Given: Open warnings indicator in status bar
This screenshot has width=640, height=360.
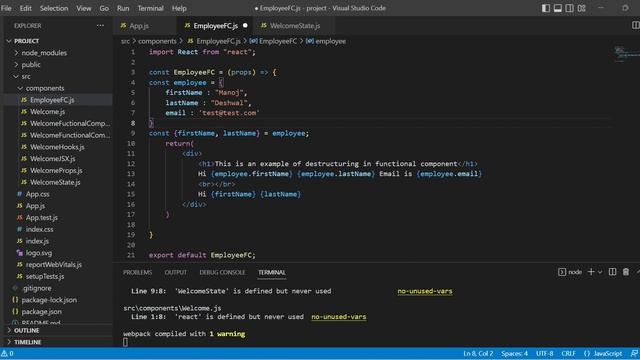Looking at the screenshot, I should pyautogui.click(x=7, y=353).
